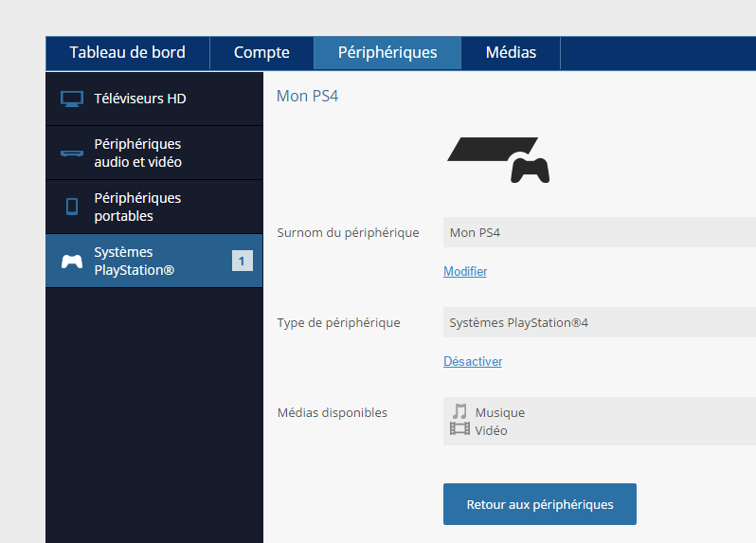
Task: Click the Surnom du périphérique label
Action: tap(348, 233)
